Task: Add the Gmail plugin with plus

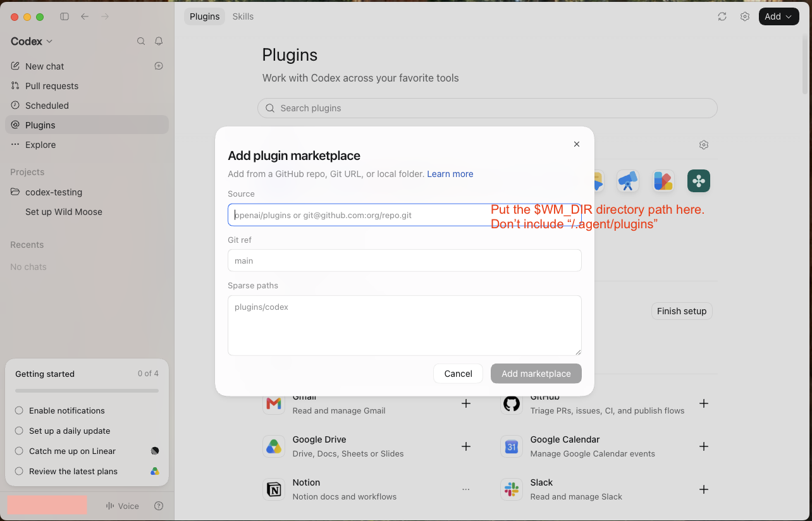Action: click(466, 403)
